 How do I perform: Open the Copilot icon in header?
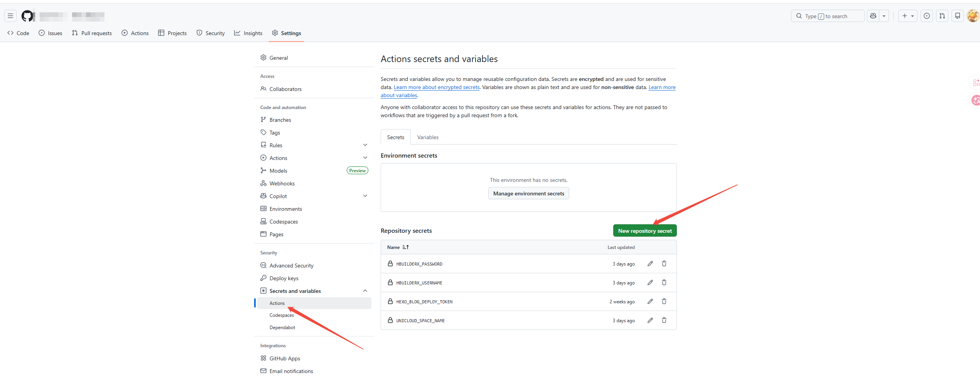click(874, 16)
